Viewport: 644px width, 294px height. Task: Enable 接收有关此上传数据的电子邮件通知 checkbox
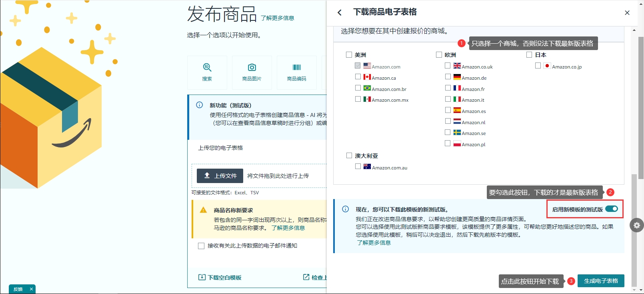pyautogui.click(x=201, y=246)
